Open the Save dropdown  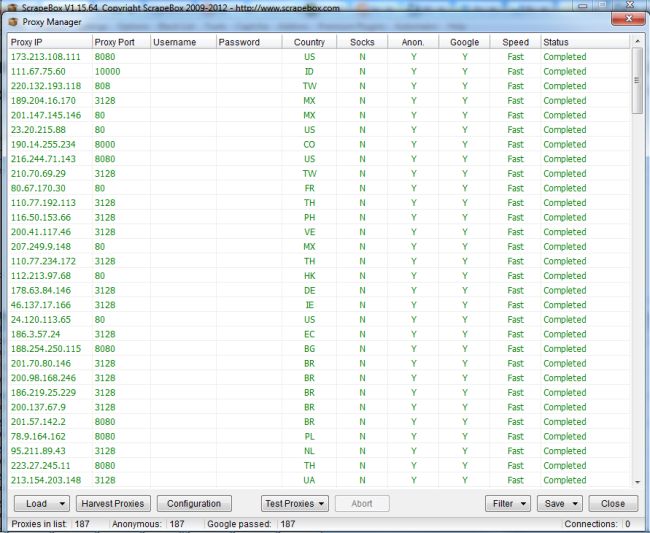coord(560,504)
